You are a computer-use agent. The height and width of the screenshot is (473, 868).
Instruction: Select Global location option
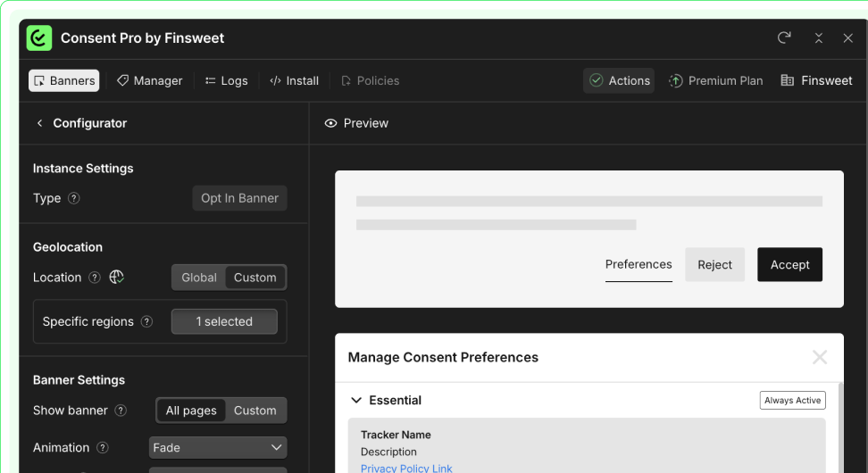(x=199, y=278)
